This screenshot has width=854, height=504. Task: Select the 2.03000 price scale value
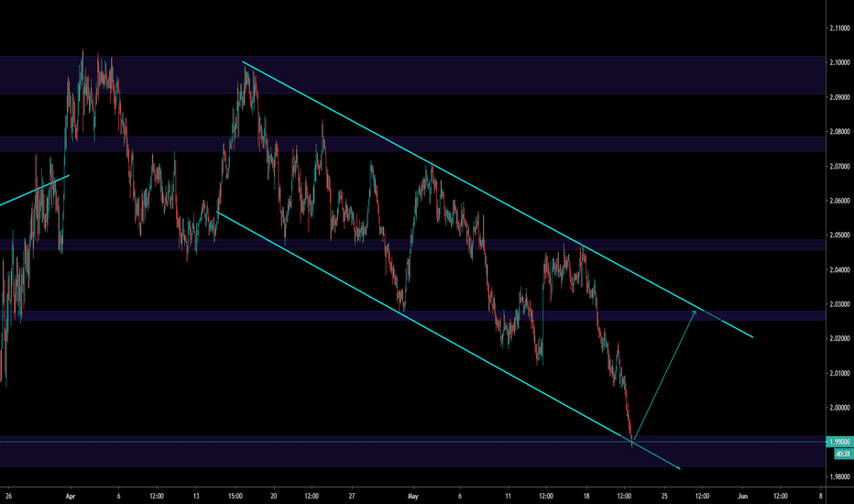click(x=839, y=304)
